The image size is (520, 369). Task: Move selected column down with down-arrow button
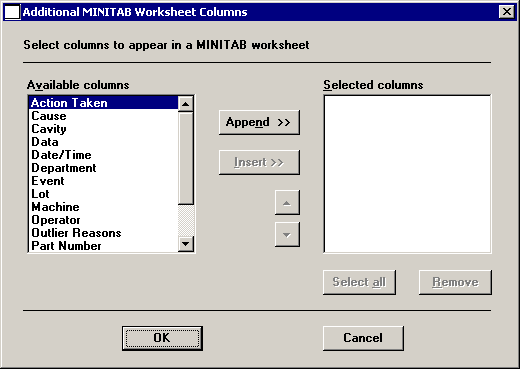[287, 235]
